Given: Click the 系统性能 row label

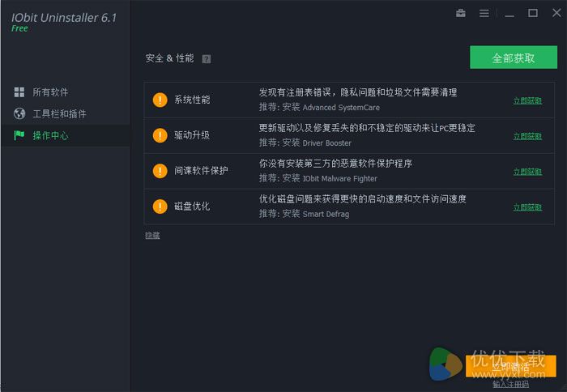Looking at the screenshot, I should 192,100.
